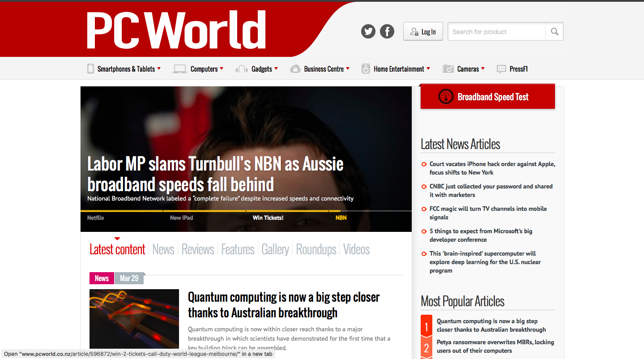Click the house icon beside Home Entertainment
The height and width of the screenshot is (359, 644).
pos(365,68)
